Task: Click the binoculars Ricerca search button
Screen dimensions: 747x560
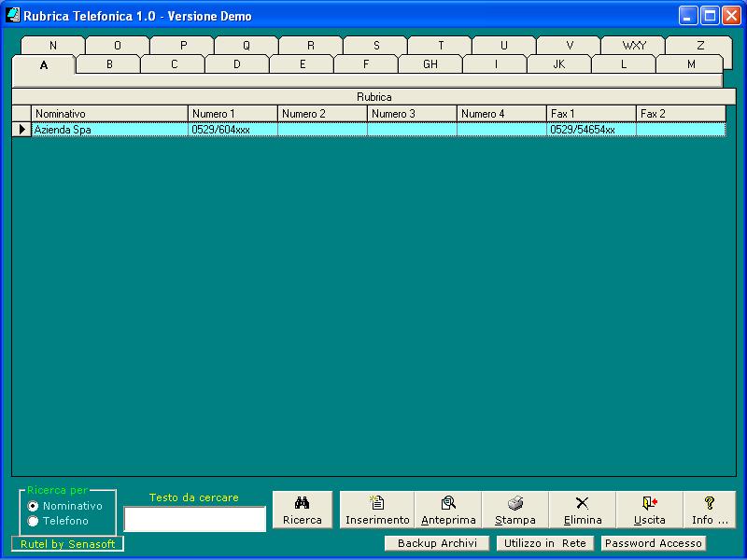Action: pos(303,510)
